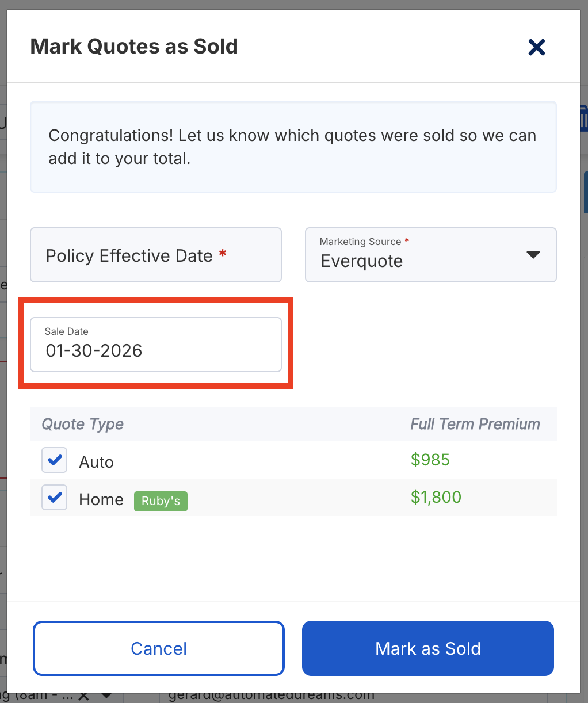Click the $1,800 Home premium amount

tap(436, 497)
